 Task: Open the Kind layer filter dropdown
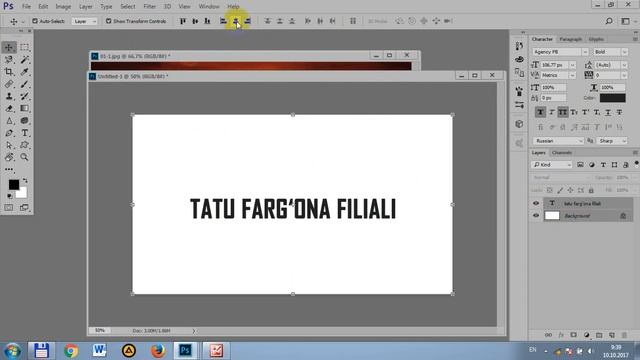click(552, 164)
